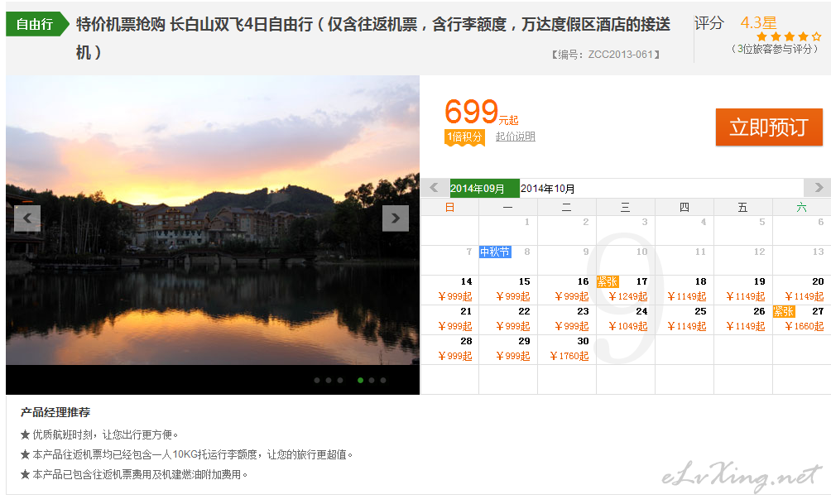Select the 2014年09月 tab
Screen dimensions: 831x504
[484, 188]
